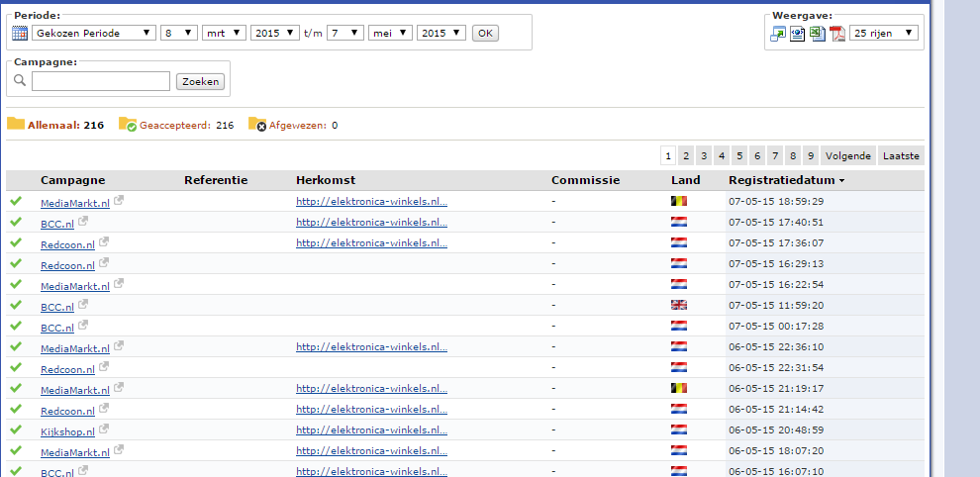Click the Belgian flag in the 21:19:17 row
The width and height of the screenshot is (980, 477).
coord(679,388)
